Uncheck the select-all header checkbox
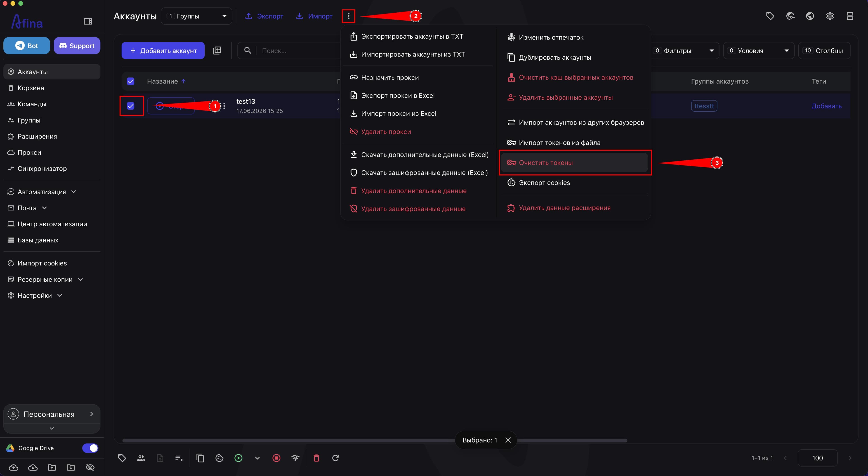This screenshot has height=476, width=868. point(131,81)
